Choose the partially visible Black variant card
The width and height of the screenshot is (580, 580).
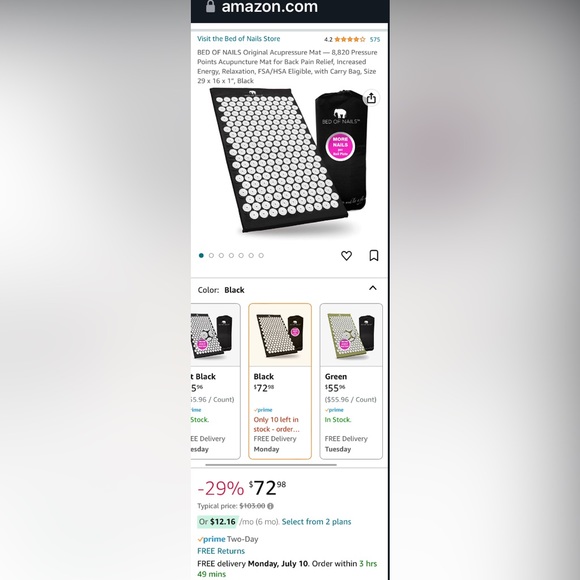coord(215,381)
